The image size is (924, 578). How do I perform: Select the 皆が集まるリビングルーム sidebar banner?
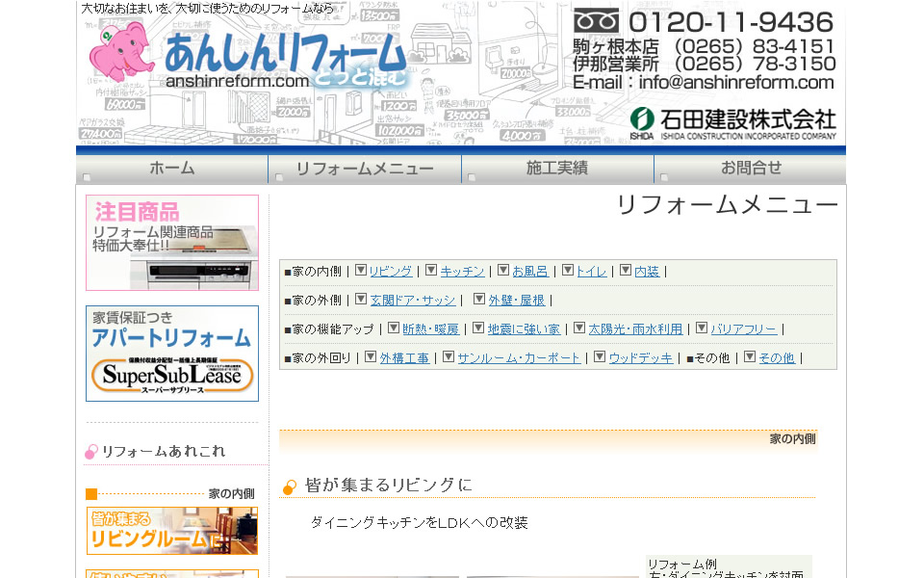(x=172, y=531)
